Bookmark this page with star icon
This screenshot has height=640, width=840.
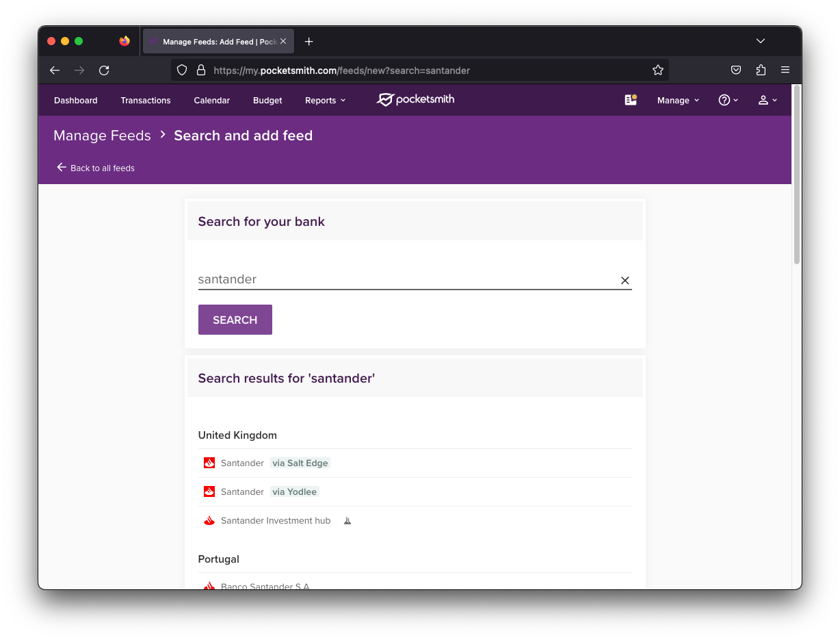click(x=657, y=71)
